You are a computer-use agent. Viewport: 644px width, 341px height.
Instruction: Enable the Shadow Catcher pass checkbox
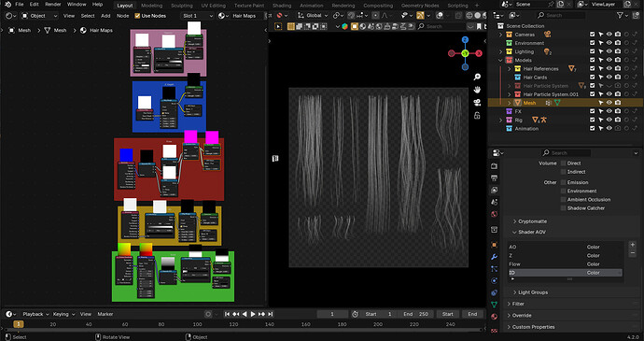coord(564,208)
